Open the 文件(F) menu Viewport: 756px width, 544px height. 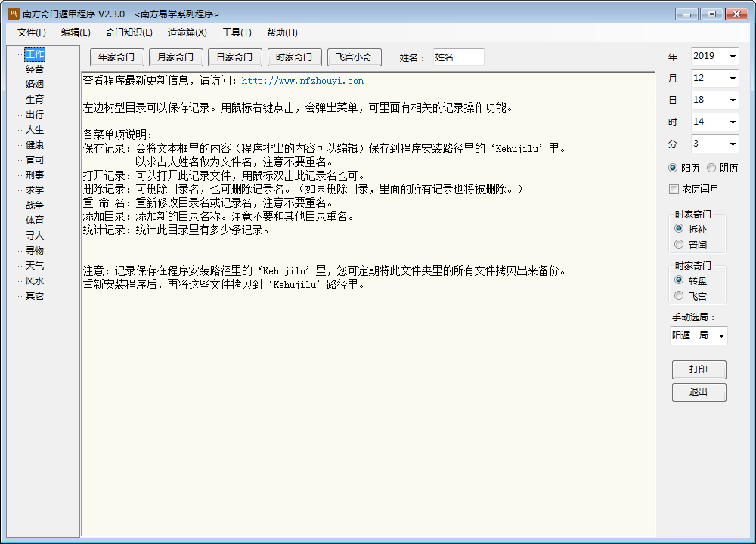31,32
